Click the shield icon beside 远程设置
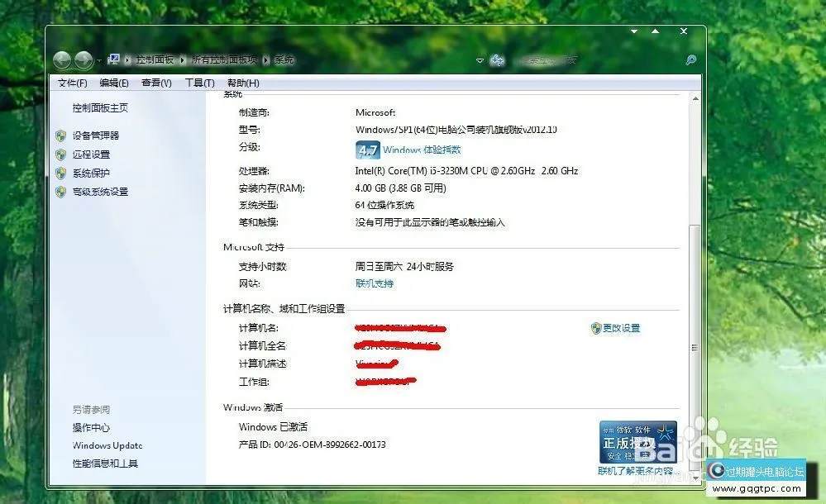This screenshot has height=504, width=826. (x=60, y=155)
